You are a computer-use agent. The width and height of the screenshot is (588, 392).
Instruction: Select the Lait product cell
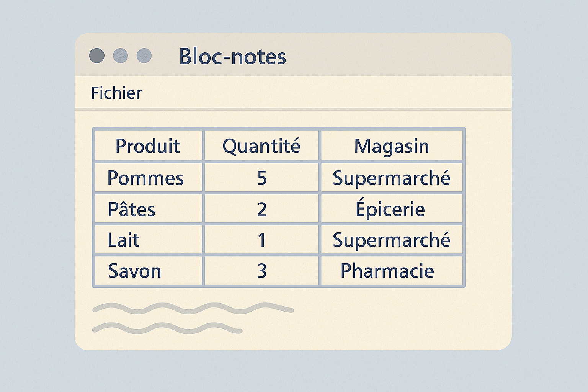(x=123, y=240)
